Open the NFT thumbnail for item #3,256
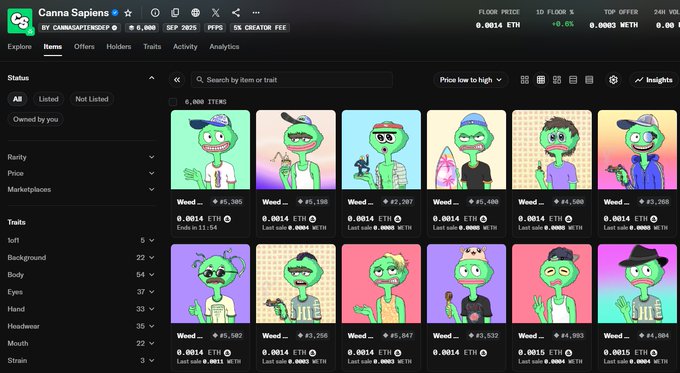The width and height of the screenshot is (680, 373). point(296,284)
